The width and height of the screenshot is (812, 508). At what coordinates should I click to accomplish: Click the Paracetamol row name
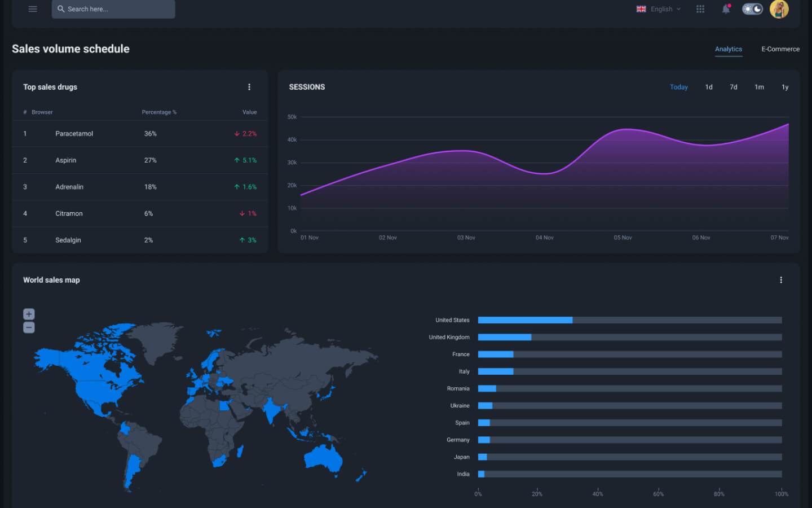(74, 134)
